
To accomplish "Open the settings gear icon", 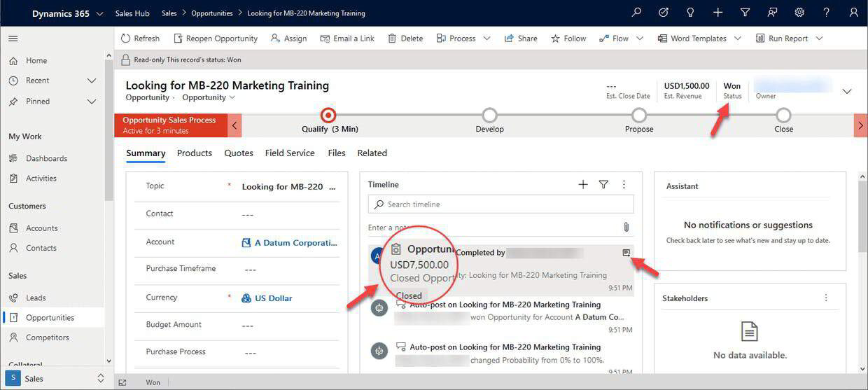I will (799, 13).
